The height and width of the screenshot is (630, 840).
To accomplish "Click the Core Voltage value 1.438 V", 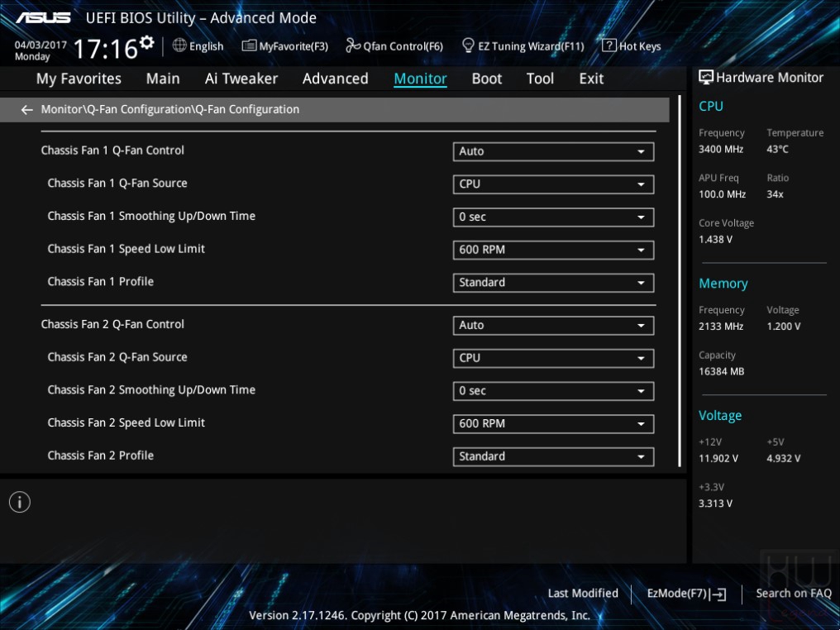I will (x=716, y=240).
